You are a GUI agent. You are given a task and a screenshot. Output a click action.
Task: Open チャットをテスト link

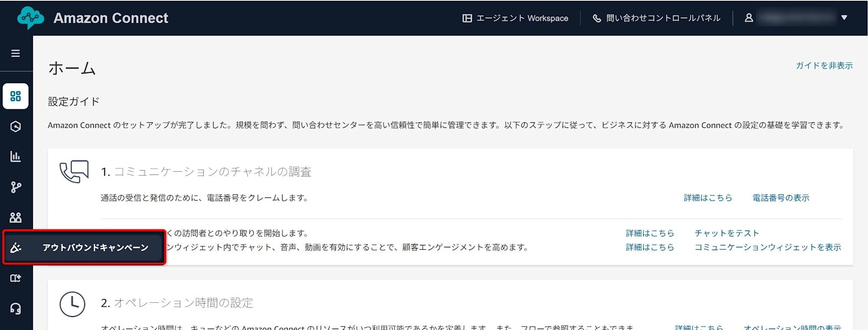pos(727,233)
